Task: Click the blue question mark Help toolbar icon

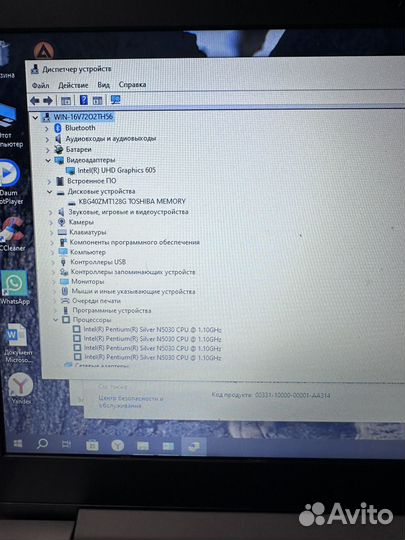Action: [84, 100]
